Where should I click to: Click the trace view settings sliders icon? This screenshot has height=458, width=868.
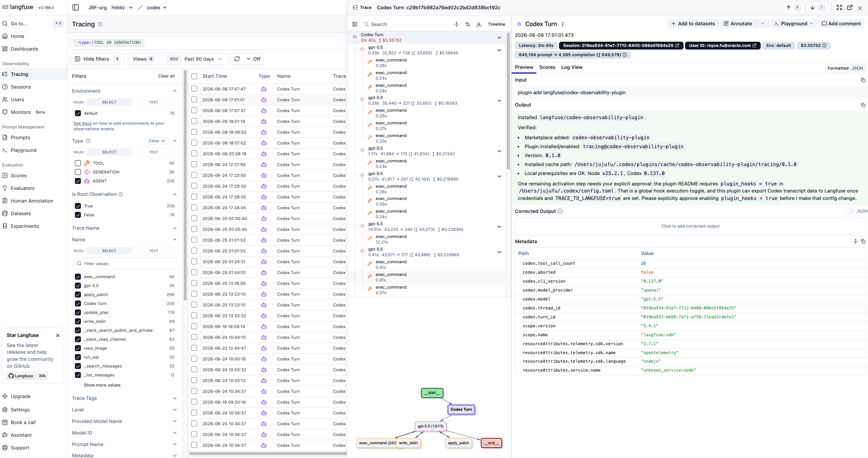[x=468, y=24]
